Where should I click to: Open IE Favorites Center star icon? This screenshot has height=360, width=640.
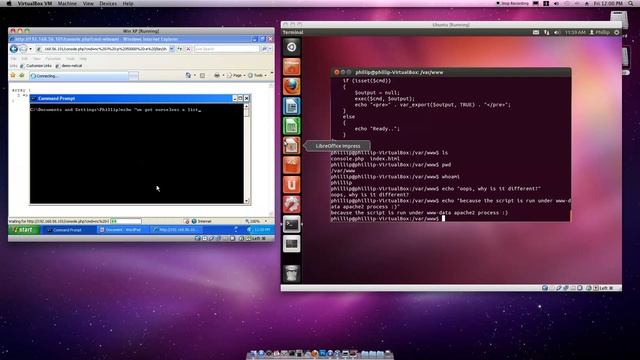pos(13,76)
